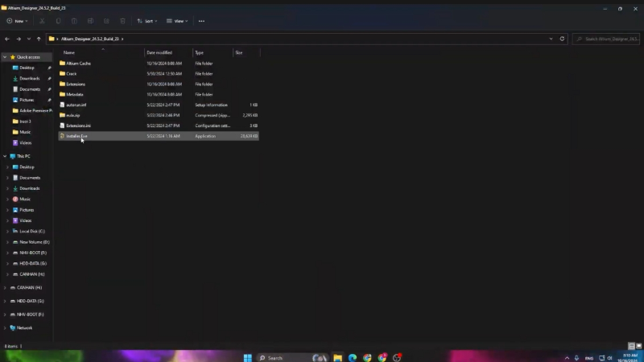Sort by the Name column header
Image resolution: width=644 pixels, height=362 pixels.
101,52
